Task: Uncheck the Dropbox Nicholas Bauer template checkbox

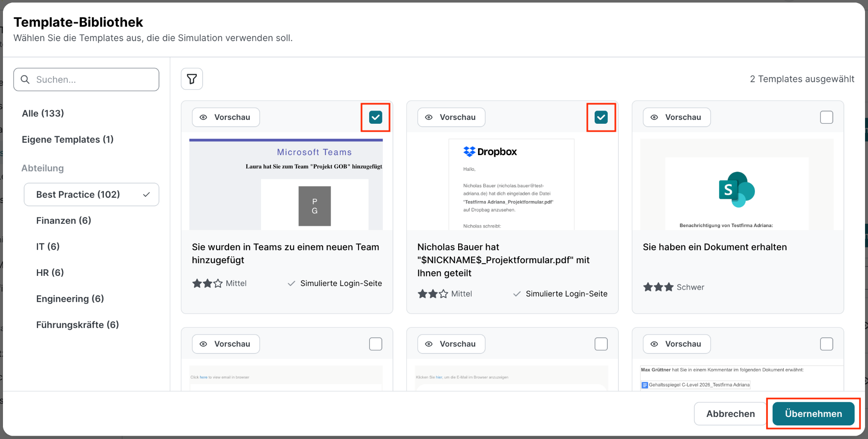Action: 601,117
